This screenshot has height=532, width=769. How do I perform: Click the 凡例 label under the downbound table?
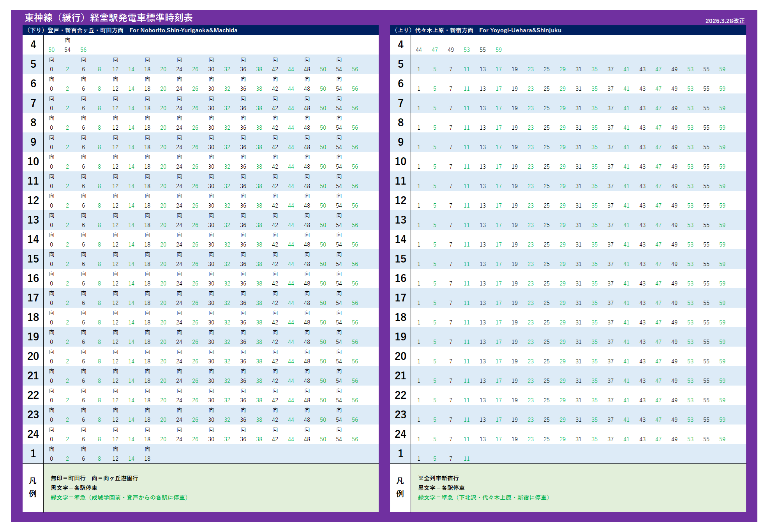click(x=33, y=488)
